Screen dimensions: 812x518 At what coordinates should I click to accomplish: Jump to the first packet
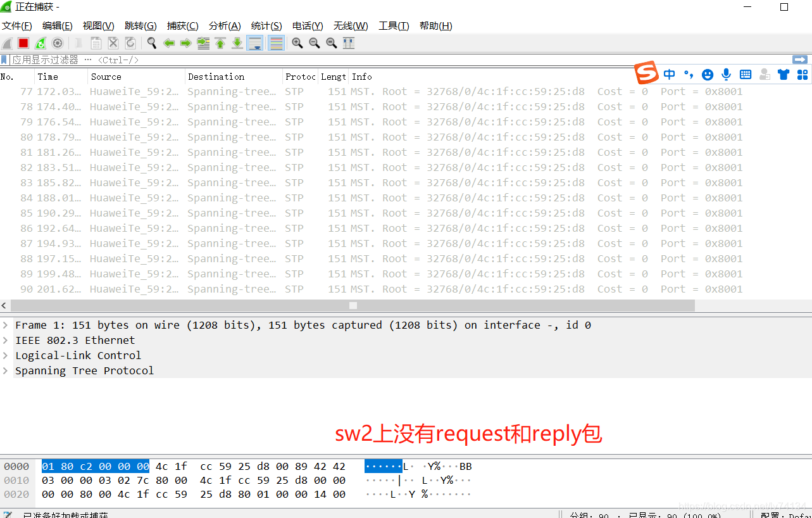[220, 43]
